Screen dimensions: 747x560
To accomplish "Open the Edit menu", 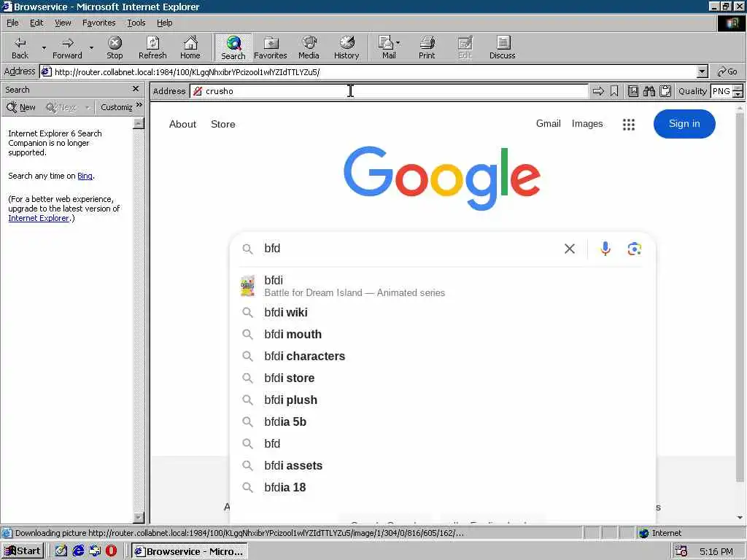I will point(36,23).
